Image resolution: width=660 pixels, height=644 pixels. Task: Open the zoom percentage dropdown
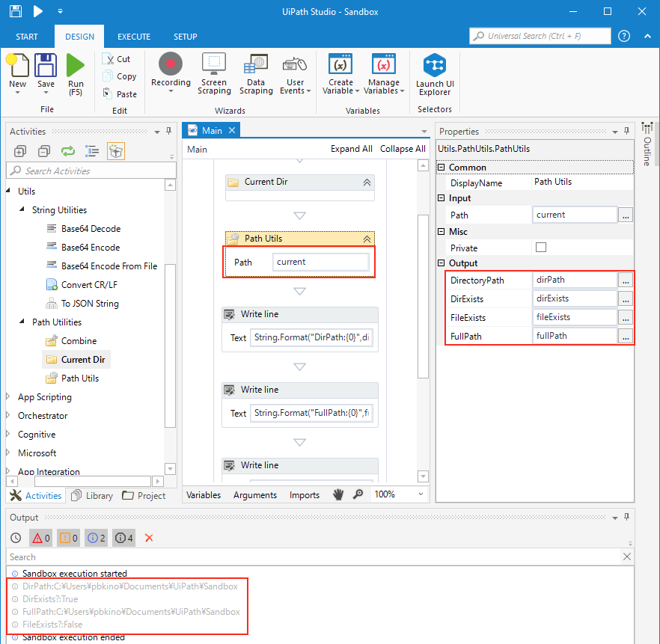pyautogui.click(x=421, y=494)
